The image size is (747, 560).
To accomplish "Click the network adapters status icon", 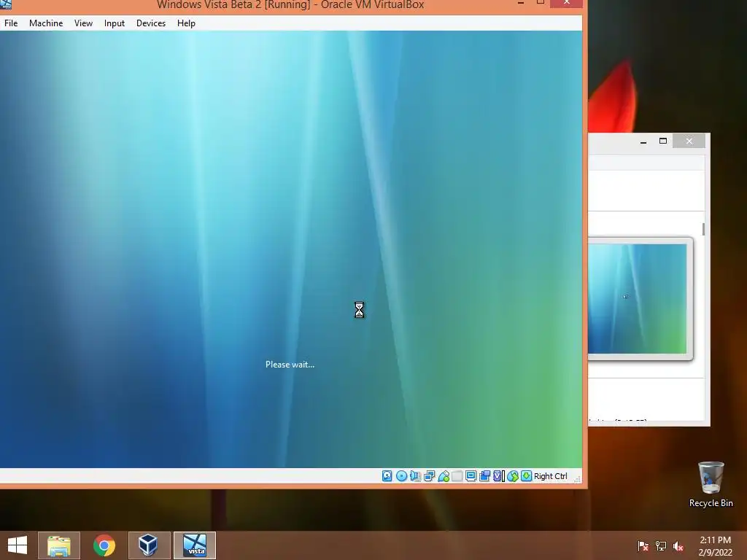I will [x=429, y=475].
